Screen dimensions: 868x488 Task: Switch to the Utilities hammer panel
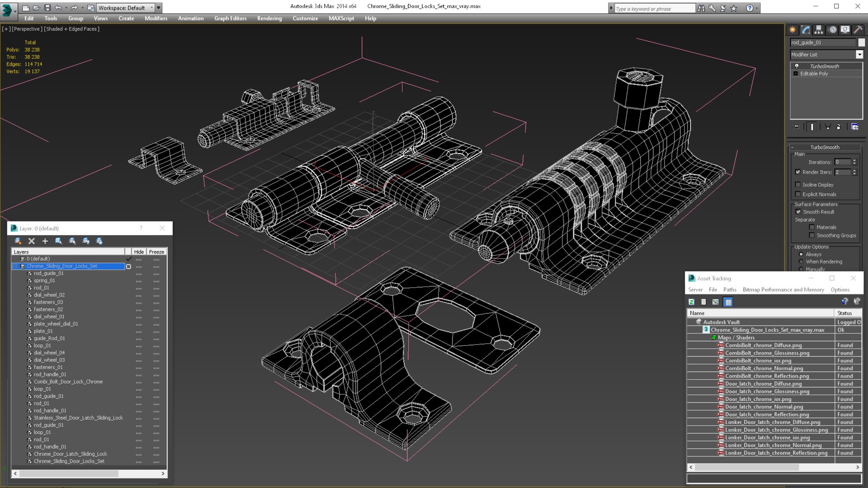coord(858,30)
